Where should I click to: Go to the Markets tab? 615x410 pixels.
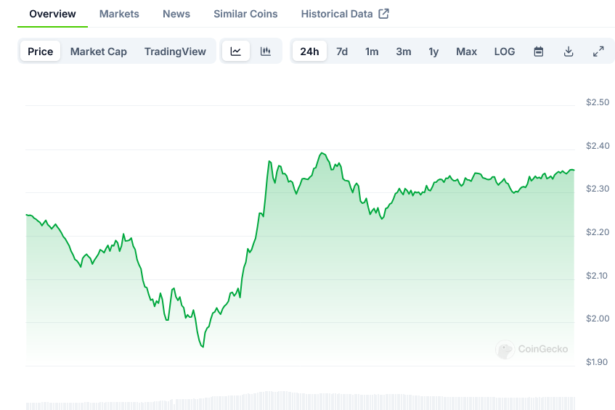pos(119,14)
